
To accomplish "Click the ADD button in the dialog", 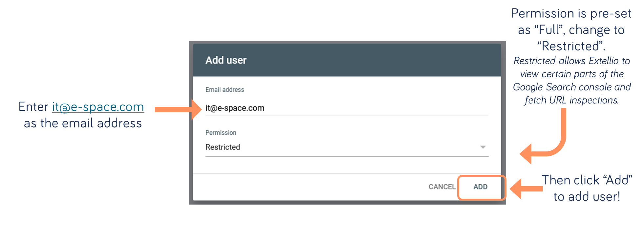I will [480, 187].
